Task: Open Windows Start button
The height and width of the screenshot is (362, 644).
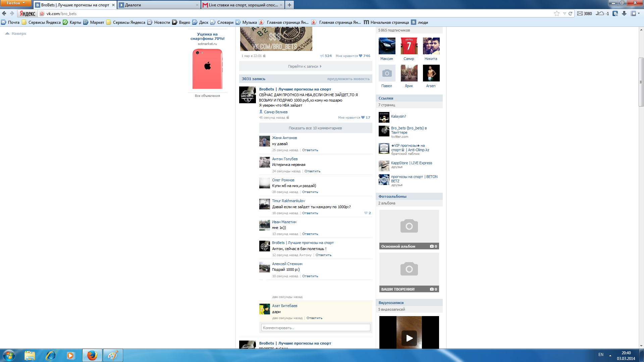Action: [9, 355]
